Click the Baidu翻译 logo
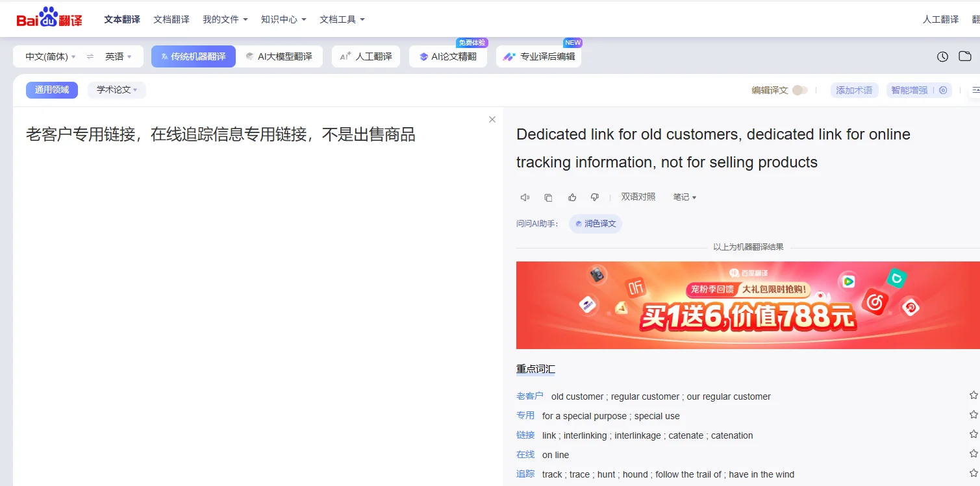980x486 pixels. (49, 19)
